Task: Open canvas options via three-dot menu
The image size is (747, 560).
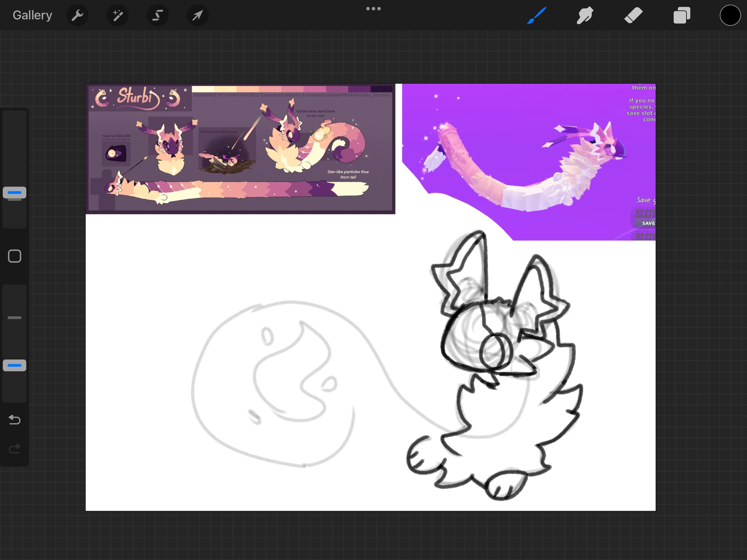Action: point(373,8)
